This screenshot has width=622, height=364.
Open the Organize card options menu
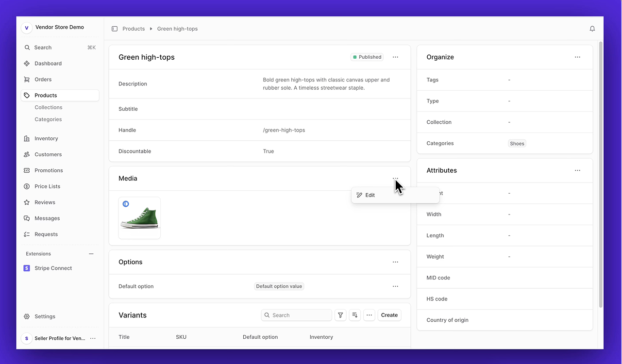coord(577,57)
